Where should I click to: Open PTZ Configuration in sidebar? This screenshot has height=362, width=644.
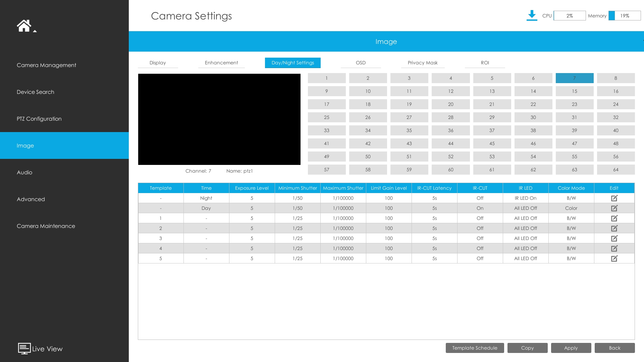click(x=39, y=119)
